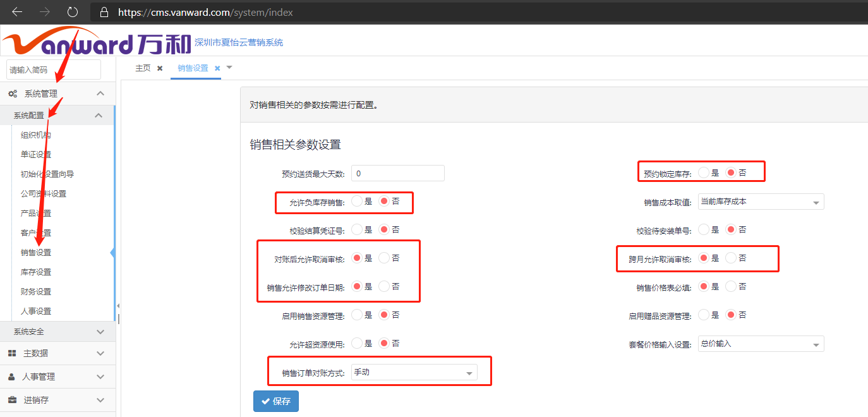Click the 系统管理 gears icon
Image resolution: width=868 pixels, height=417 pixels.
coord(13,94)
